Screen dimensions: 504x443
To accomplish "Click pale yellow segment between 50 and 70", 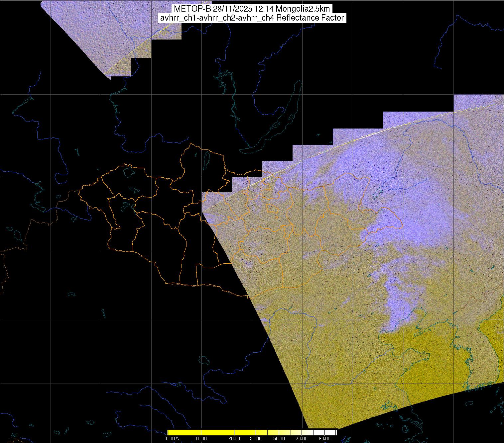I will tap(291, 432).
